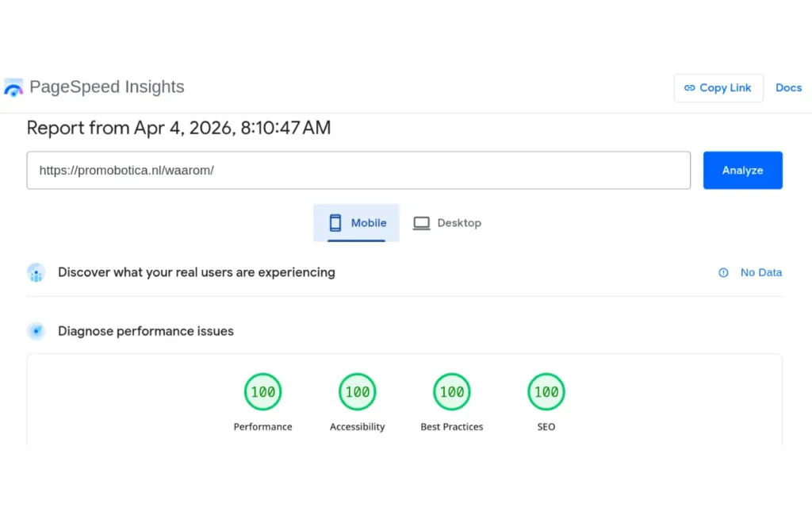Click the 'Discover what your real users' heading
The height and width of the screenshot is (508, 812).
click(196, 272)
